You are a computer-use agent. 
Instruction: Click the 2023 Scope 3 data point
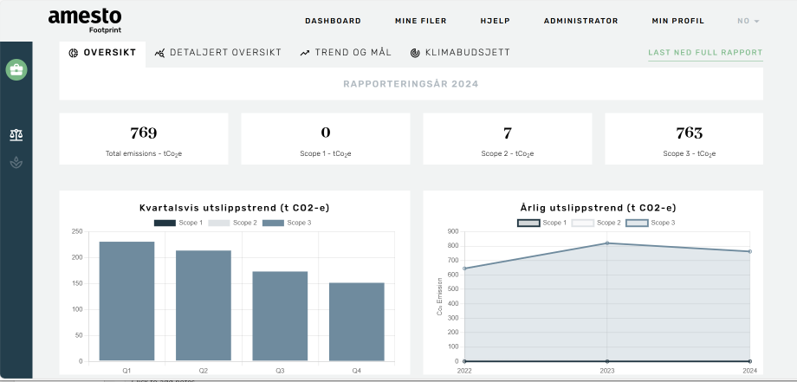pyautogui.click(x=607, y=243)
